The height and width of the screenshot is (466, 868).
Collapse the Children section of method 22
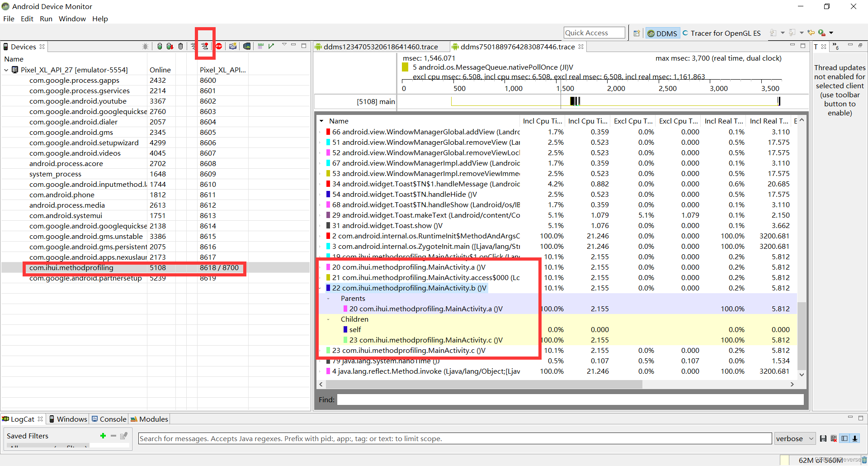coord(328,319)
